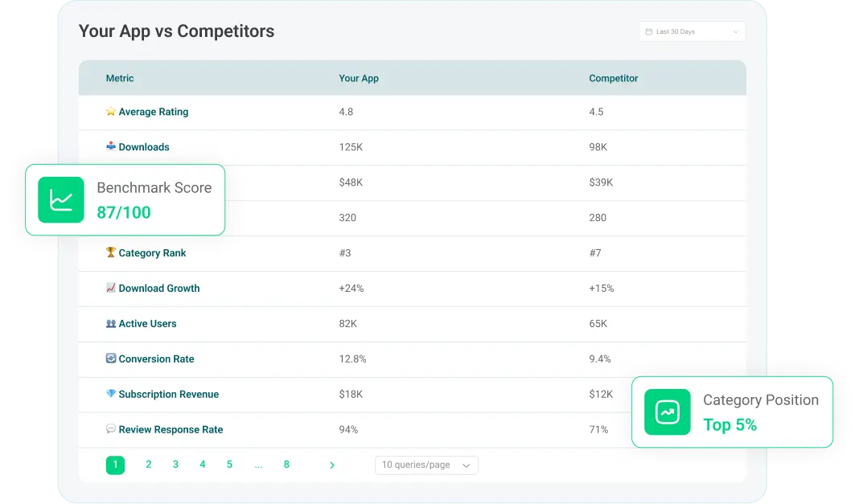The image size is (859, 504).
Task: Click the Your App vs Competitors heading
Action: (x=176, y=31)
